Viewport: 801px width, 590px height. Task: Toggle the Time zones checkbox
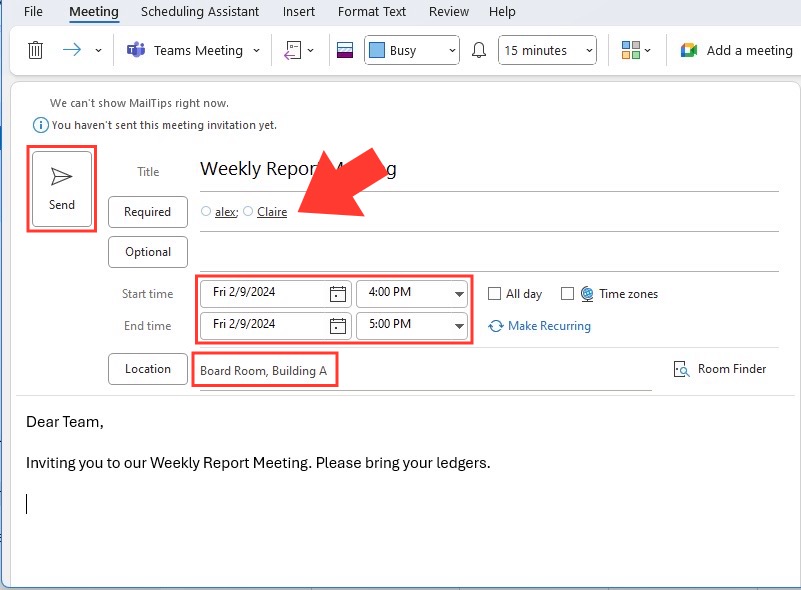click(567, 294)
